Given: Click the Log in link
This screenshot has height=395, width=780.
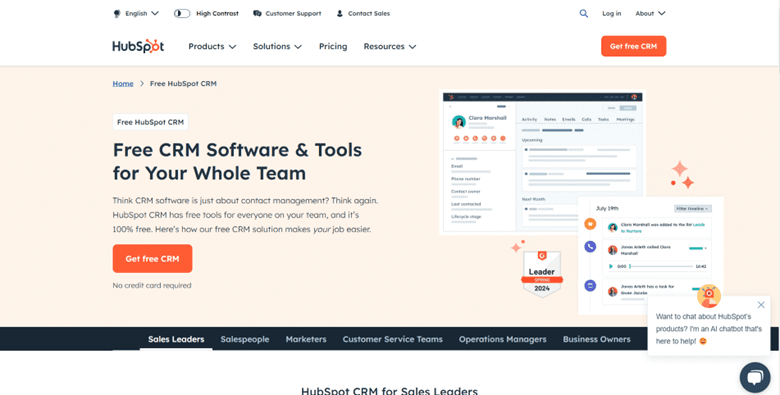Looking at the screenshot, I should coord(611,13).
